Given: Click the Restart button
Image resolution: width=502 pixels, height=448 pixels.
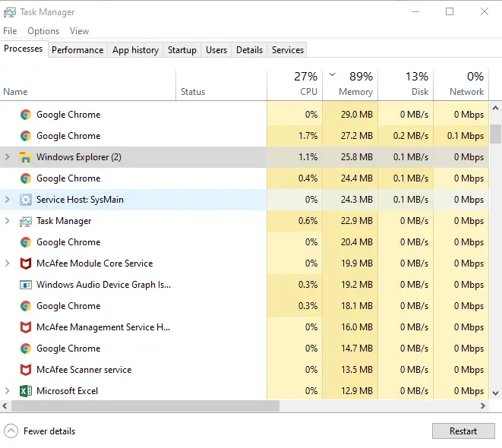Looking at the screenshot, I should tap(463, 431).
